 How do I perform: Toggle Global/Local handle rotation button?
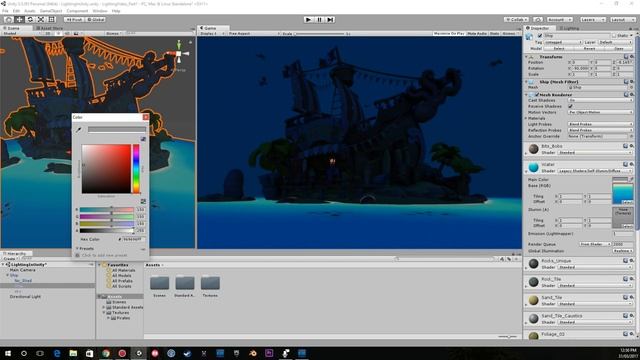pyautogui.click(x=96, y=19)
